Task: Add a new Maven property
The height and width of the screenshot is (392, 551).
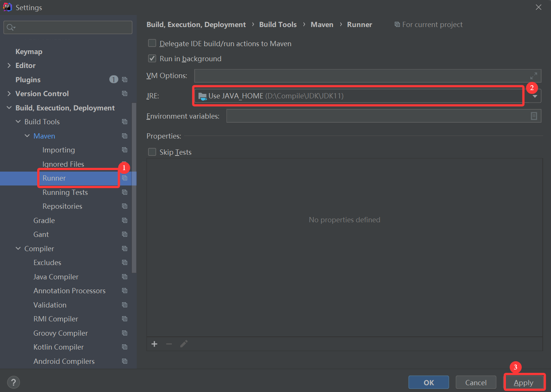Action: point(154,344)
